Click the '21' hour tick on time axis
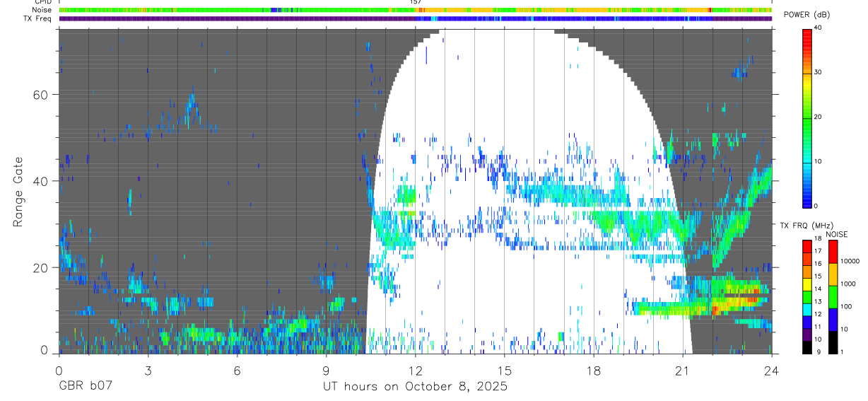Image resolution: width=868 pixels, height=401 pixels. click(682, 371)
